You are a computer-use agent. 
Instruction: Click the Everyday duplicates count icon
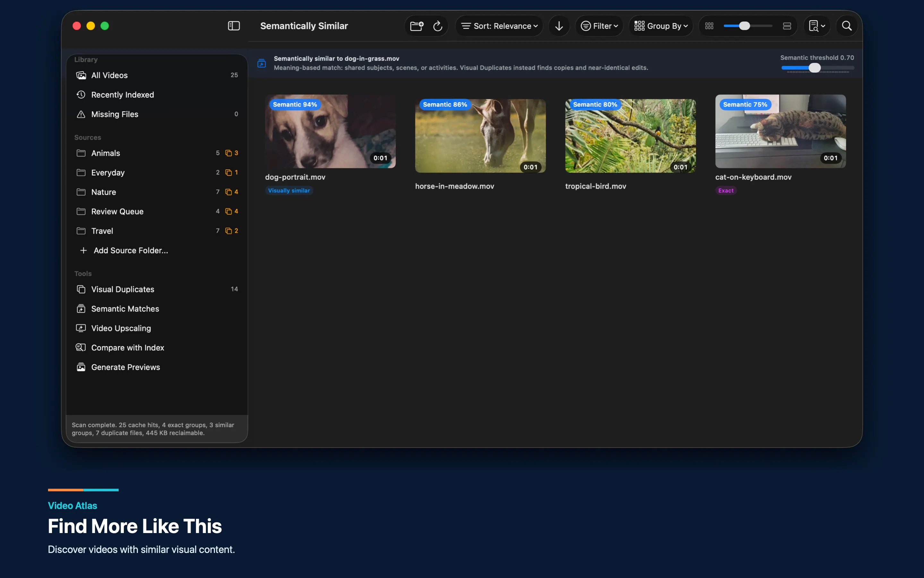229,172
